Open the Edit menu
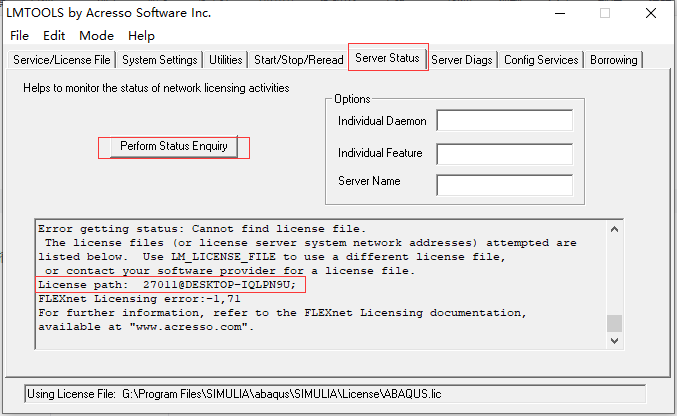Image resolution: width=677 pixels, height=416 pixels. pos(54,36)
